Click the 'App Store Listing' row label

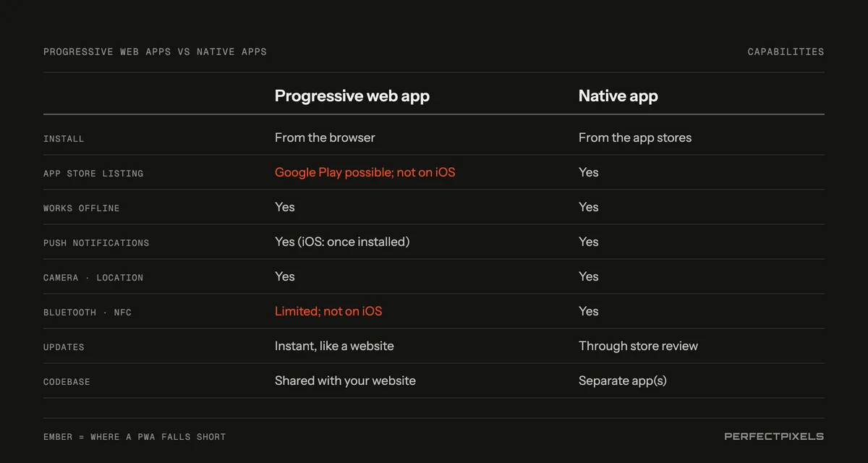click(x=93, y=174)
